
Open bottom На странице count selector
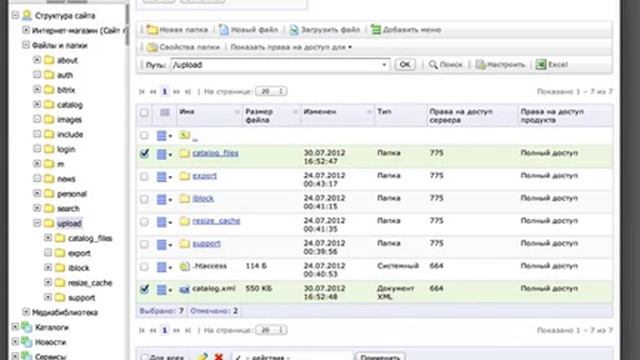[x=271, y=330]
